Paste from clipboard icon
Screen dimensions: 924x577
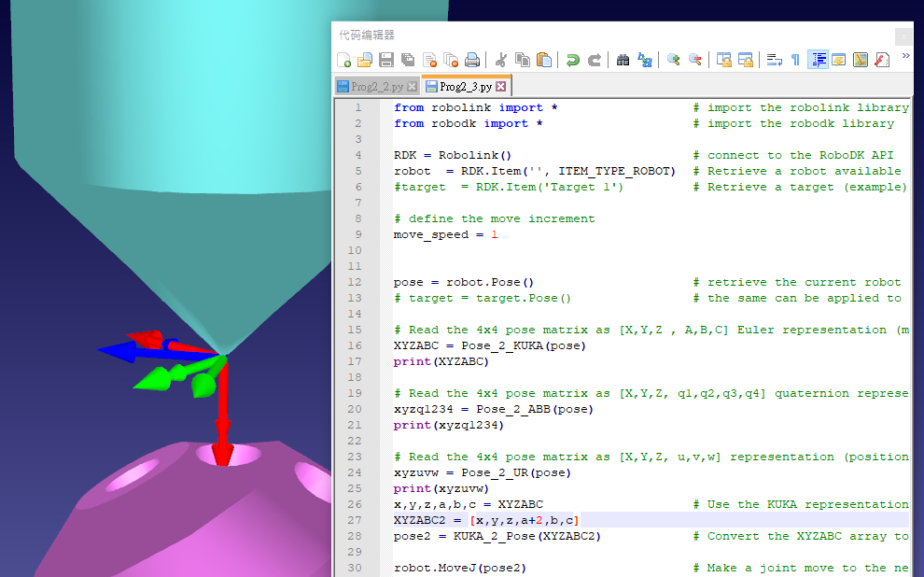click(544, 60)
